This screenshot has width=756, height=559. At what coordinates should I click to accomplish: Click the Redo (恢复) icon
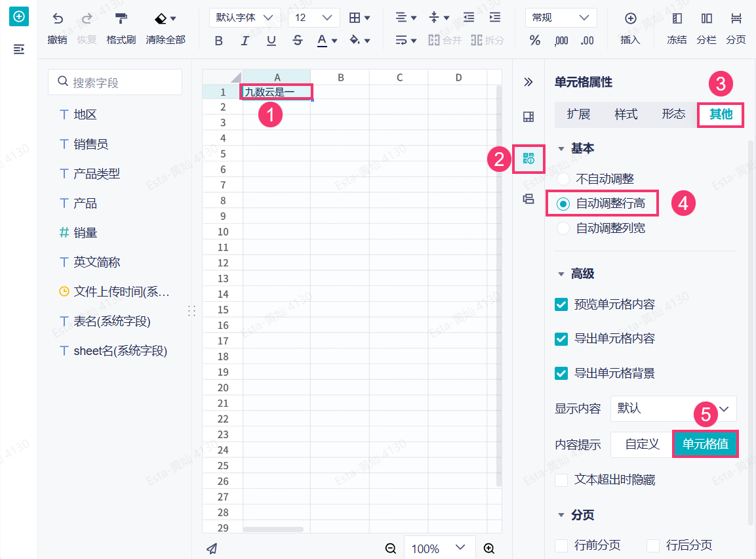coord(87,19)
